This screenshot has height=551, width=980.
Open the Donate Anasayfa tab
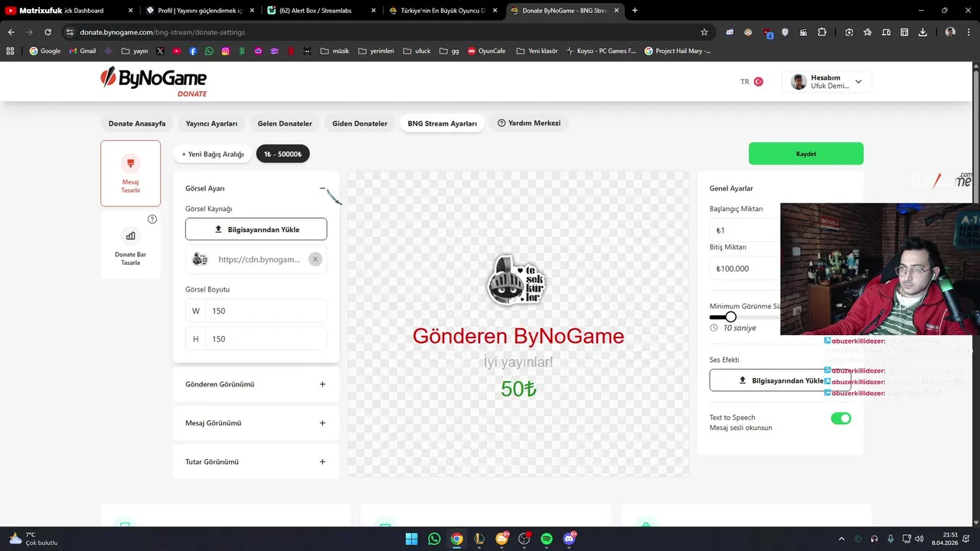137,123
